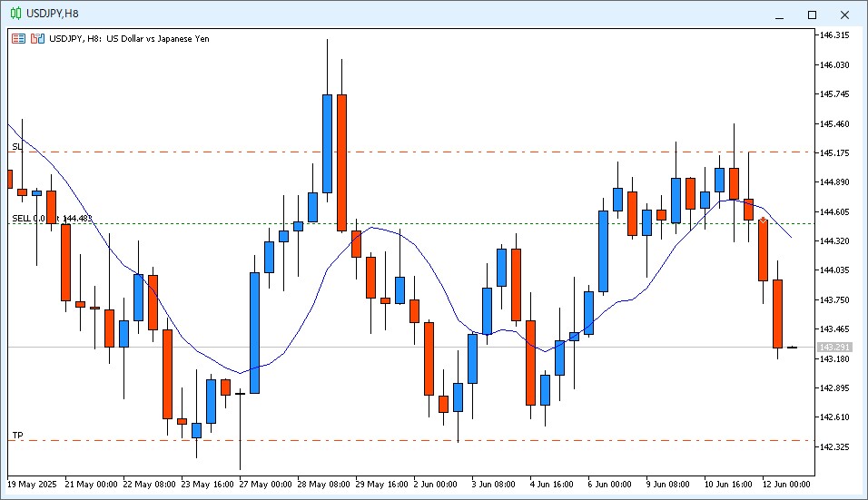Click the '23 May 16:00' time axis label
The height and width of the screenshot is (500, 868).
pos(208,485)
